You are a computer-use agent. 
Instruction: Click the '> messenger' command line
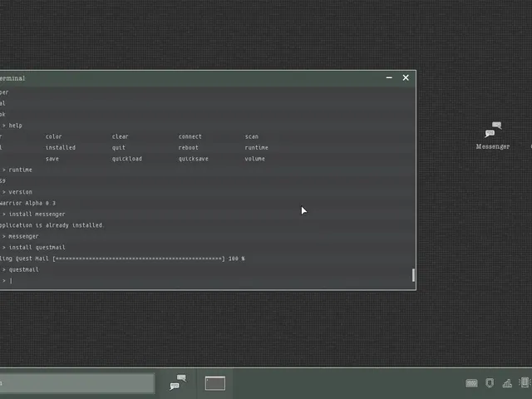pos(20,236)
